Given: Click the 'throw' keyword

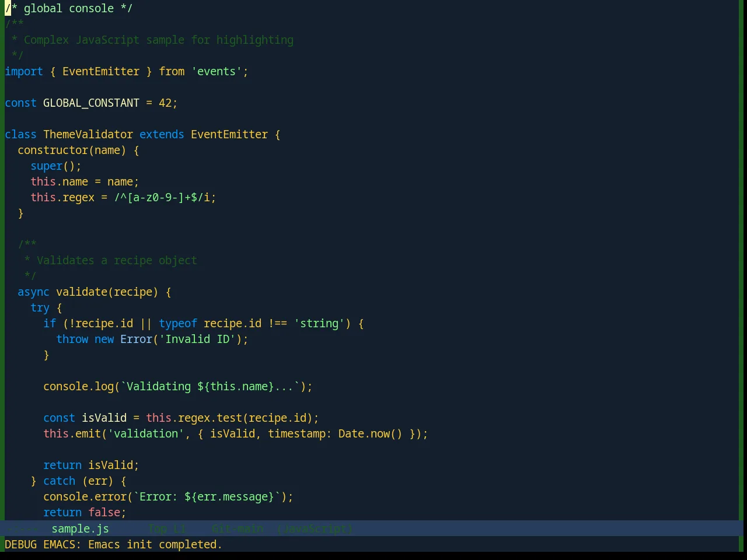Looking at the screenshot, I should pyautogui.click(x=72, y=339).
